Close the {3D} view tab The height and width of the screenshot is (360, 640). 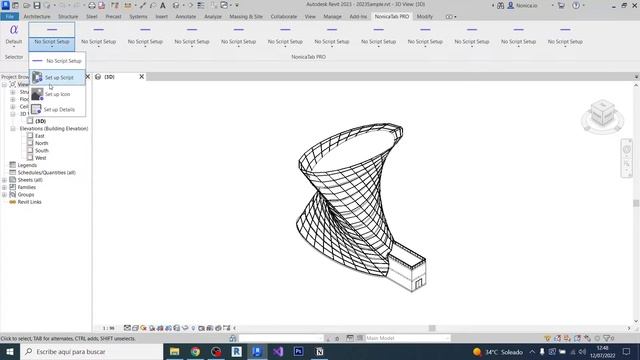[142, 76]
